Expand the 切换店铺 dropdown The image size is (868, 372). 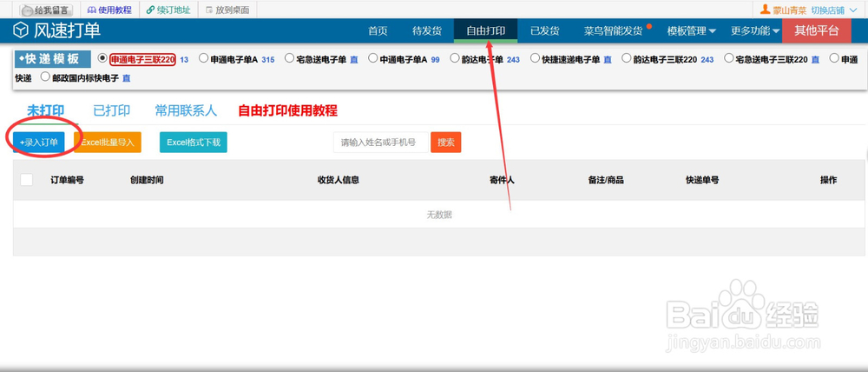[x=833, y=10]
